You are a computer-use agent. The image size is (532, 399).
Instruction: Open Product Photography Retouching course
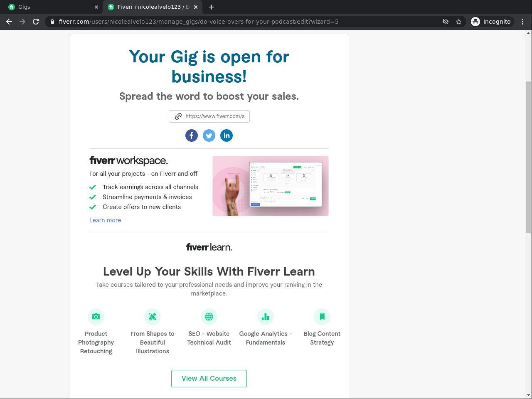(x=96, y=342)
